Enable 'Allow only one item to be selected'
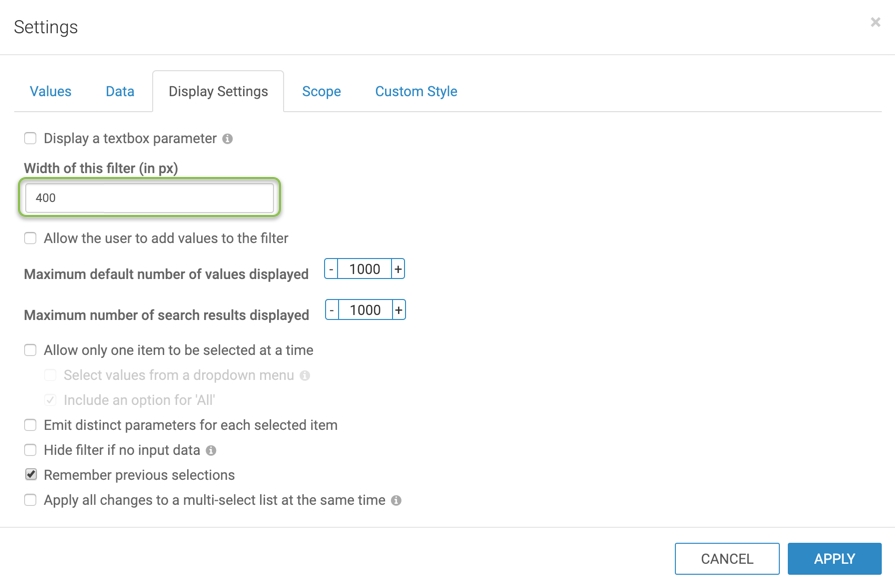This screenshot has width=895, height=585. coord(31,351)
